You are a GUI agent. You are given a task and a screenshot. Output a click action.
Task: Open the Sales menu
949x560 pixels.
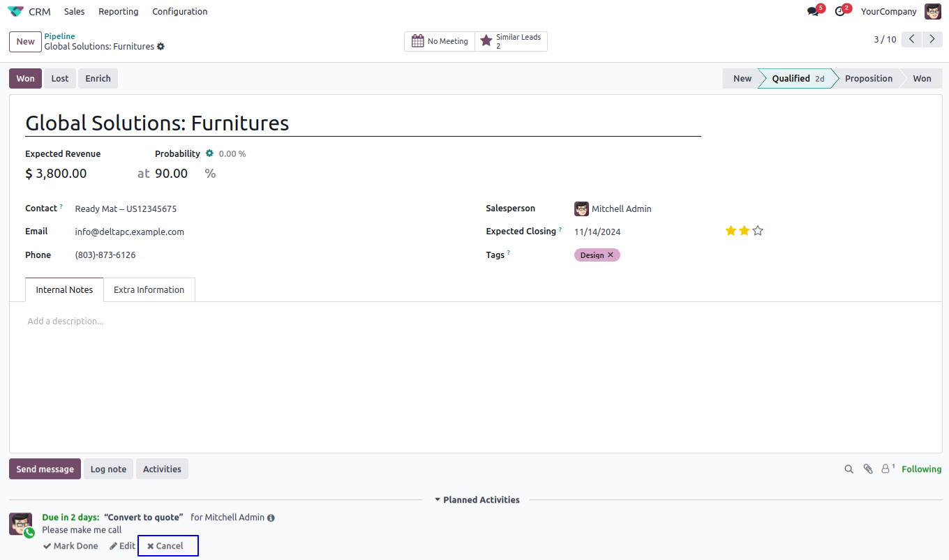[74, 12]
